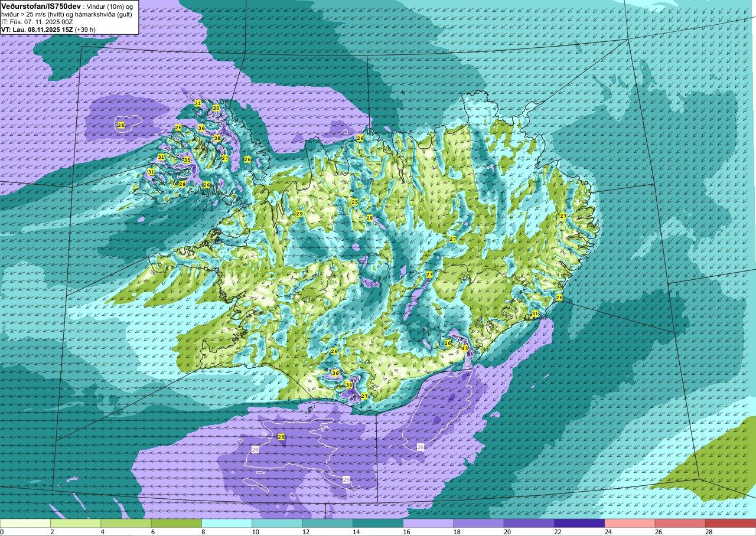Select the dark red 28–30 m/s legend swatch
Viewport: 756px width, 536px height.
pyautogui.click(x=731, y=523)
